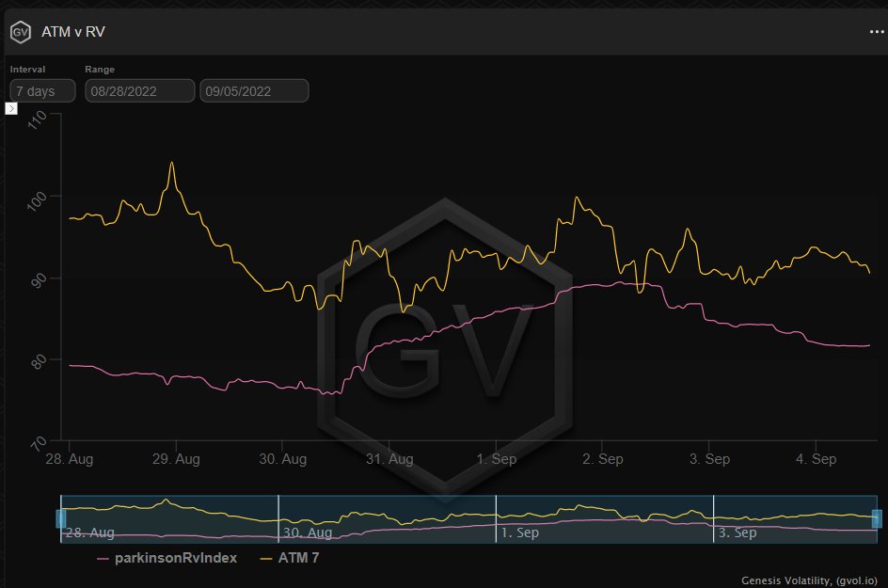The image size is (888, 588).
Task: Click the yellow line swatch beside ATM 7
Action: (264, 559)
